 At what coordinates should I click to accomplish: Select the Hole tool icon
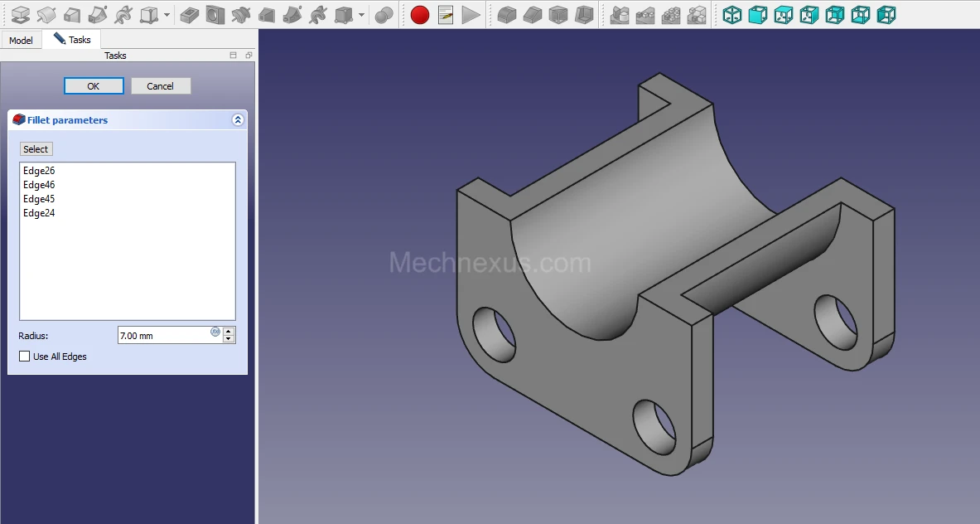point(215,15)
